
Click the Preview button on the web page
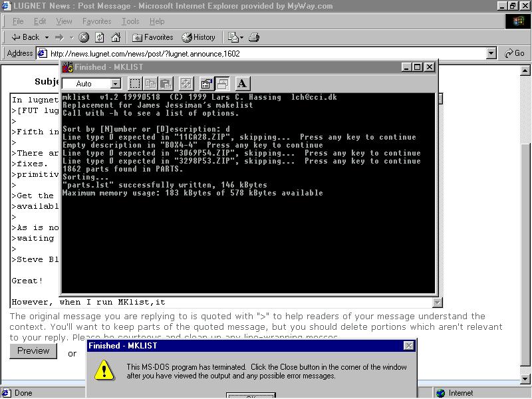(x=33, y=351)
